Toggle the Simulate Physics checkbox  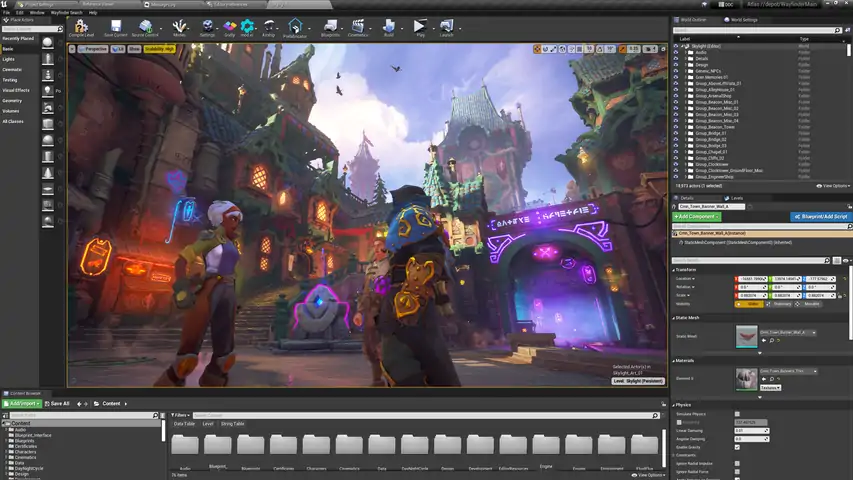tap(737, 413)
